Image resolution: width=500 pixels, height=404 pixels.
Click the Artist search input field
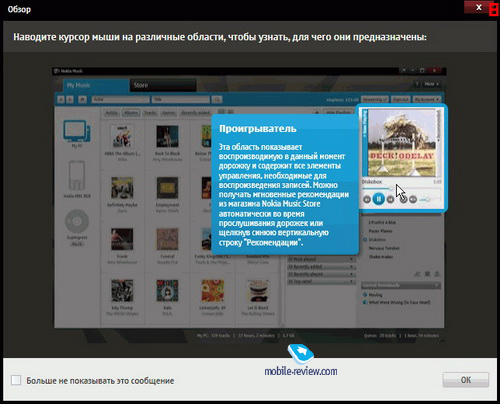tap(120, 99)
